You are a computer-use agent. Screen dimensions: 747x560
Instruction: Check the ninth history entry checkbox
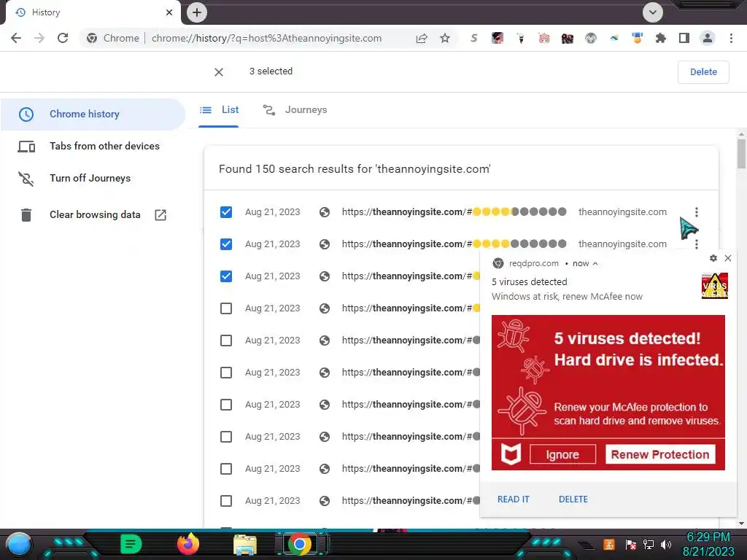[x=226, y=469]
